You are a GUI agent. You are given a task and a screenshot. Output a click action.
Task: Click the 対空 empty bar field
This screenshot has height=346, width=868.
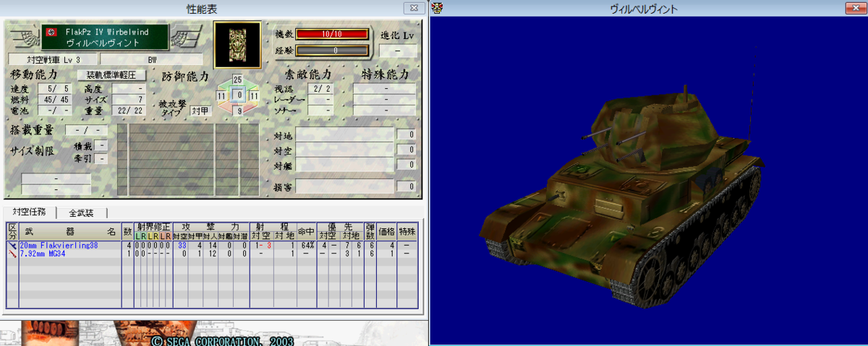(x=344, y=150)
